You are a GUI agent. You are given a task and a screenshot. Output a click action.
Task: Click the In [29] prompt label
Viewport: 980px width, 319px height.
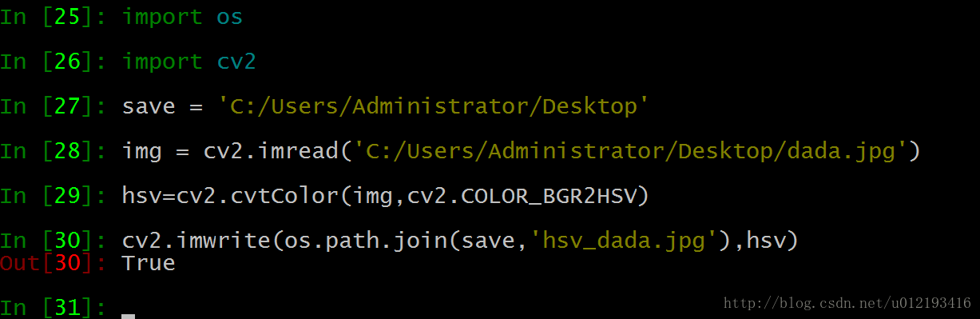[x=53, y=196]
